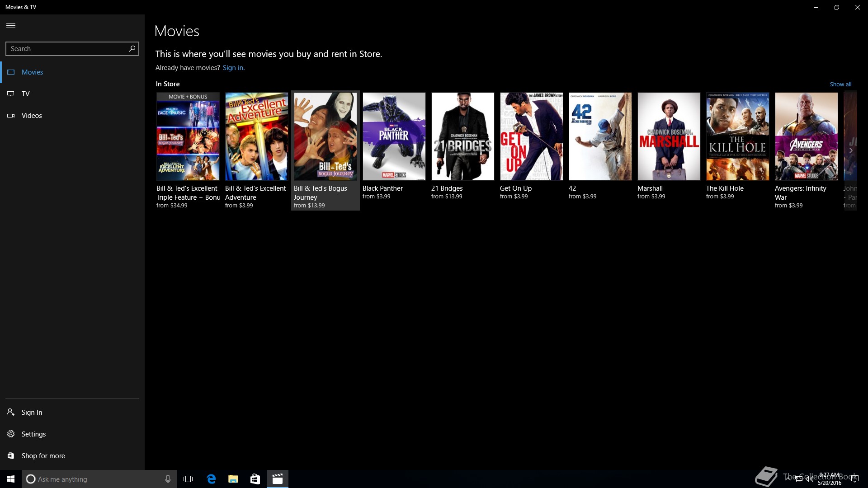This screenshot has width=868, height=488.
Task: Click the Cortana microphone icon
Action: coord(168,479)
